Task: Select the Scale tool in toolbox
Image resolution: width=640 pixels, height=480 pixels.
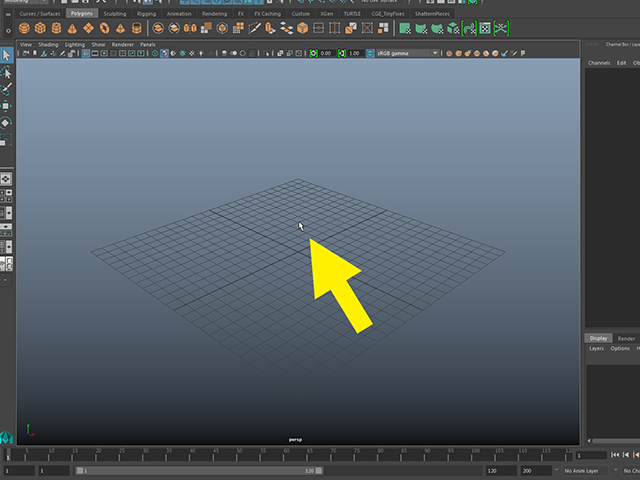Action: [6, 140]
